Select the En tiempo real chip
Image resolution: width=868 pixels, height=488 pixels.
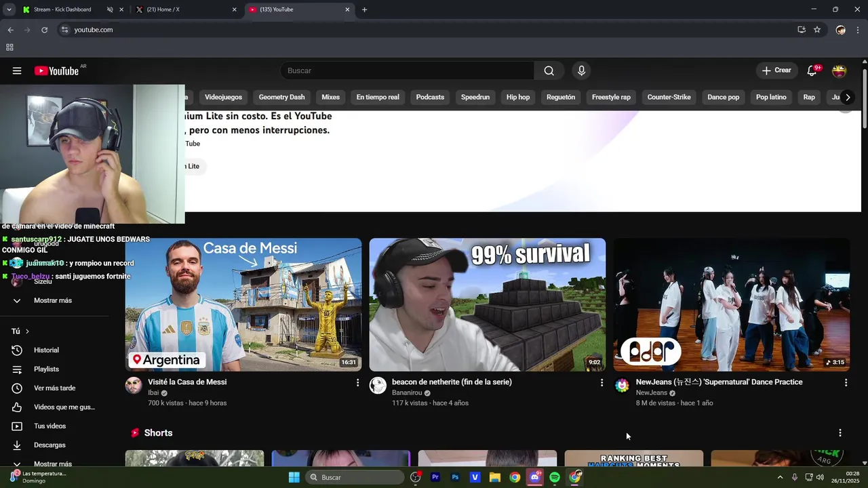pyautogui.click(x=378, y=97)
